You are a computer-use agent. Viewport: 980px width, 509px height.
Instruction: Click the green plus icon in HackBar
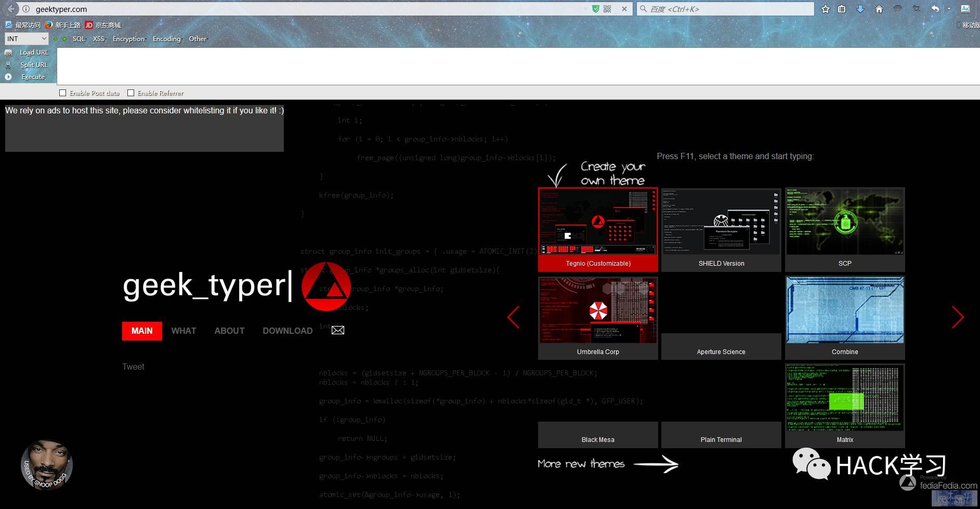click(64, 39)
